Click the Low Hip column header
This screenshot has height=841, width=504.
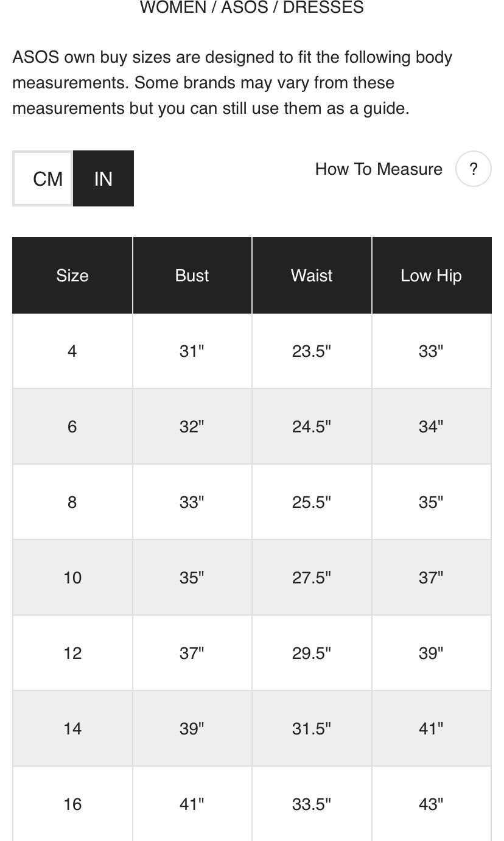click(432, 275)
